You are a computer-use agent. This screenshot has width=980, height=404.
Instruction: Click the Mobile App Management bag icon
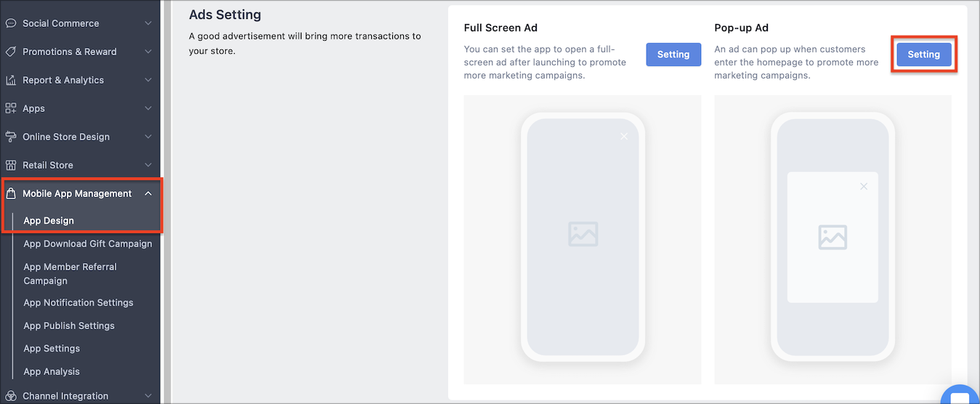coord(11,193)
